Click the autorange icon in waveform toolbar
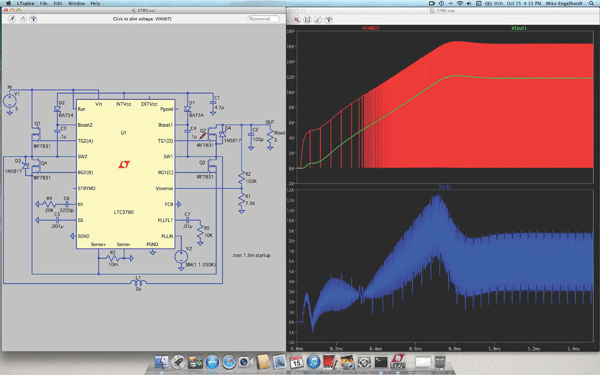The height and width of the screenshot is (375, 600). (307, 20)
